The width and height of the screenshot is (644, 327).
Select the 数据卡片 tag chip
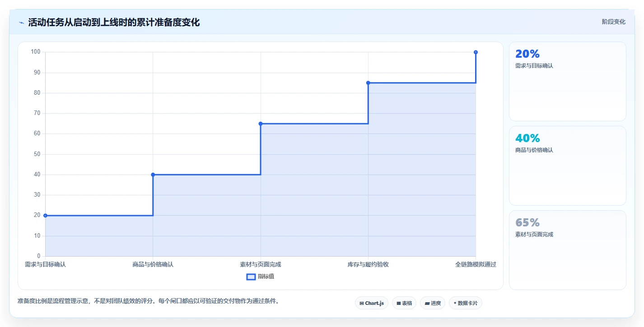coord(466,303)
